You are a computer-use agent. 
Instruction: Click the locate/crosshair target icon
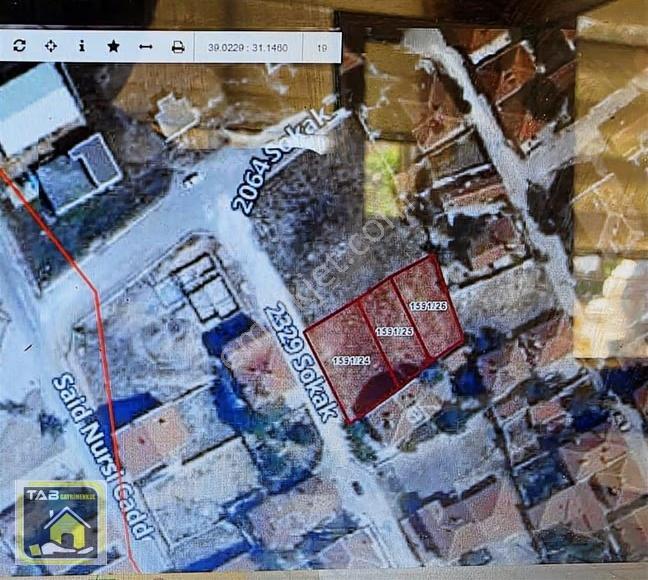click(x=51, y=46)
